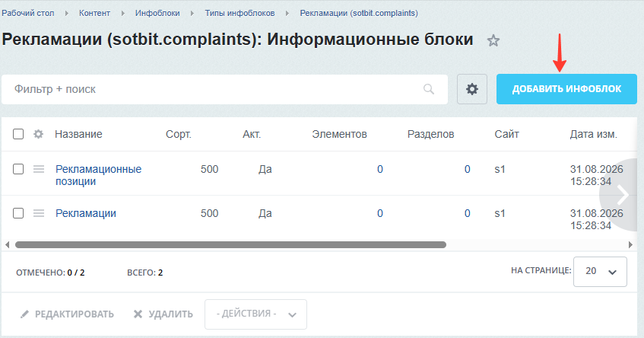Open elements count 0 for Рекламационные позиции

click(380, 169)
